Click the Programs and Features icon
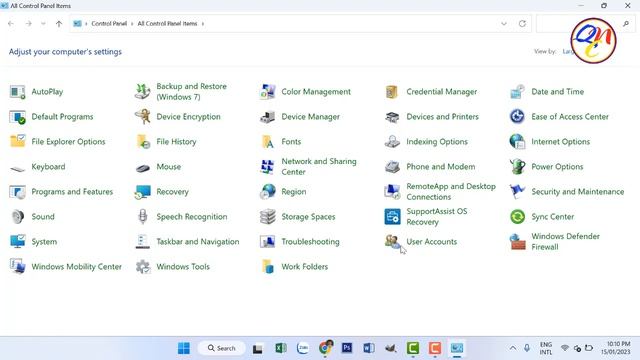Screen dimensions: 640x360 [17, 192]
